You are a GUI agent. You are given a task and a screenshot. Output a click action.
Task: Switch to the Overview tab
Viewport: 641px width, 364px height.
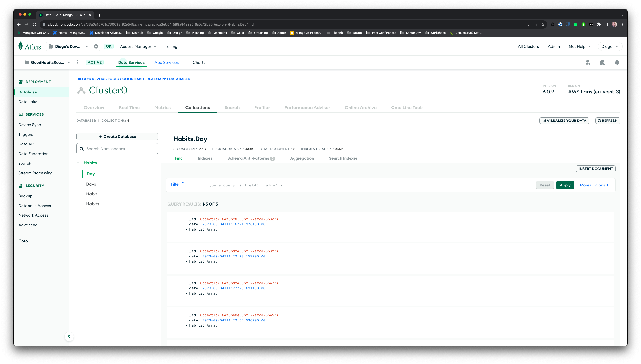pyautogui.click(x=94, y=107)
